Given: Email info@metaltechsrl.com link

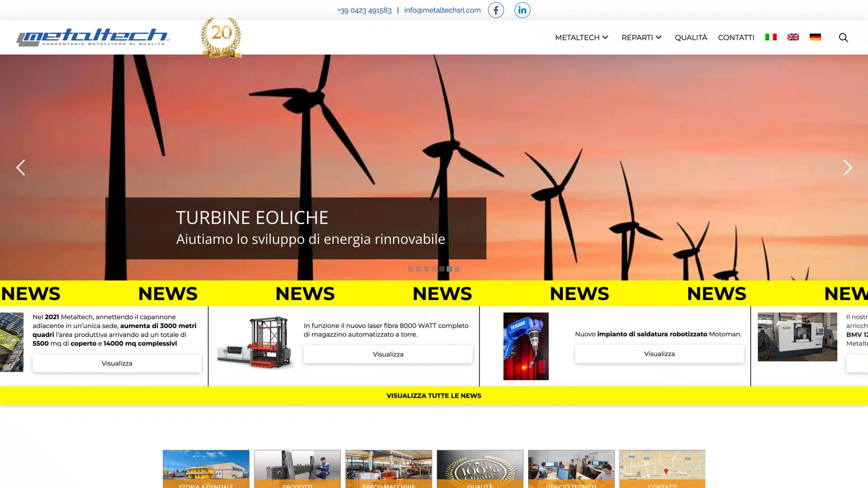Looking at the screenshot, I should (442, 10).
